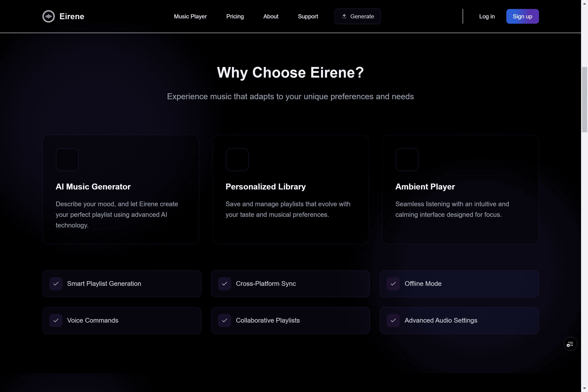
Task: Click checkmark icon beside Smart Playlist Generation
Action: pyautogui.click(x=56, y=284)
